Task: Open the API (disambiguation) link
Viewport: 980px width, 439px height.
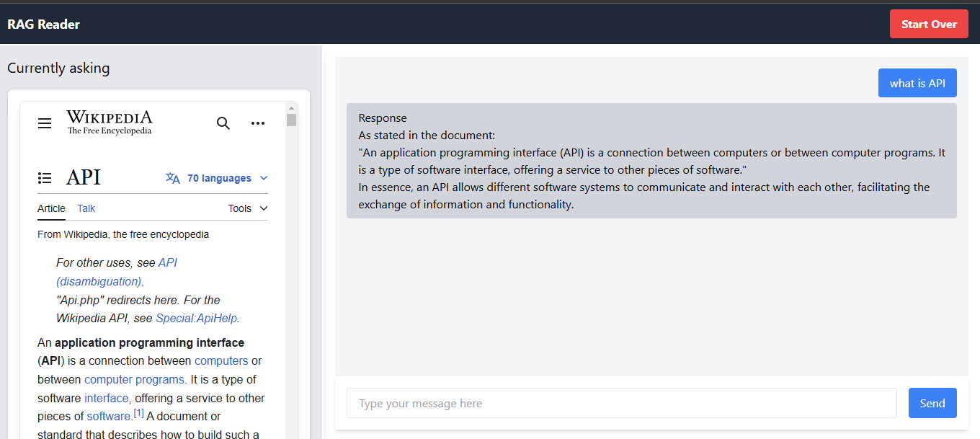Action: [117, 272]
